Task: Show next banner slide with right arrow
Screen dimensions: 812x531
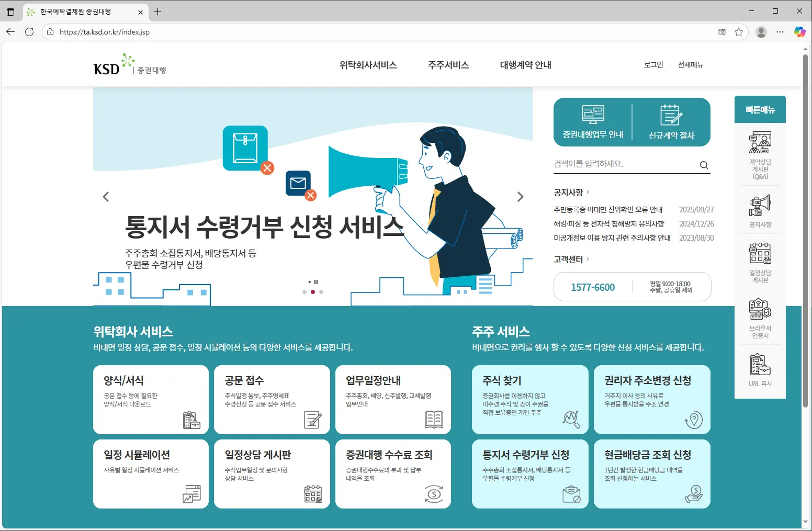Action: click(520, 197)
